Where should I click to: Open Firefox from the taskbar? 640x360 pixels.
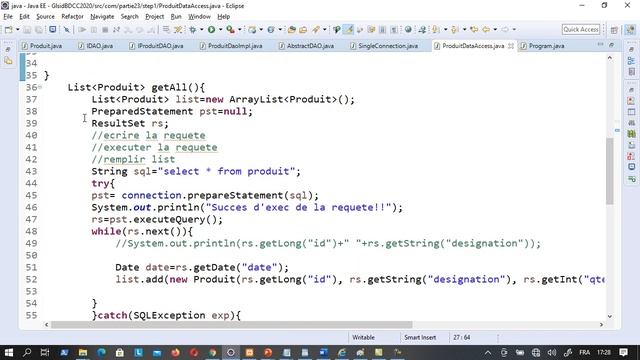click(x=176, y=352)
